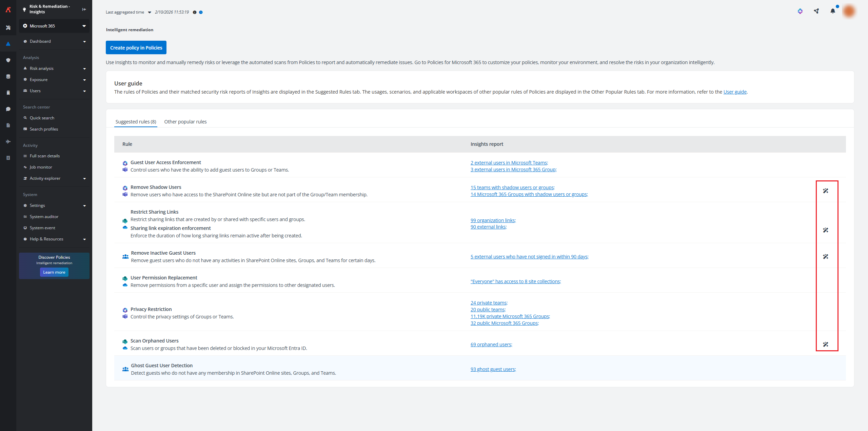This screenshot has width=868, height=431.
Task: Open the database icon in the left rail
Action: (x=8, y=76)
